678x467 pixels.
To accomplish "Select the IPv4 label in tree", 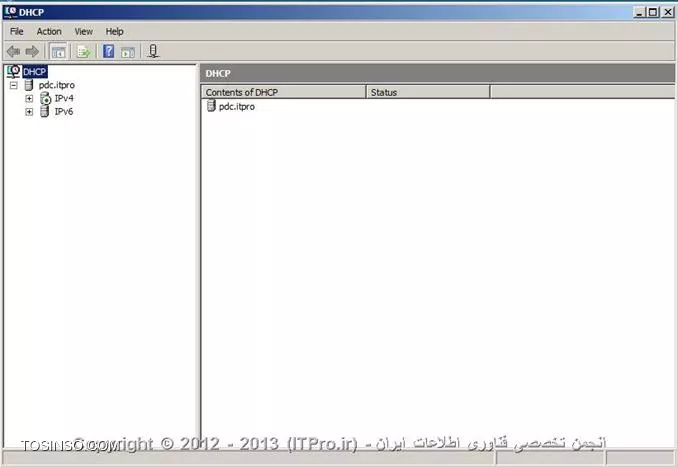I will point(64,98).
